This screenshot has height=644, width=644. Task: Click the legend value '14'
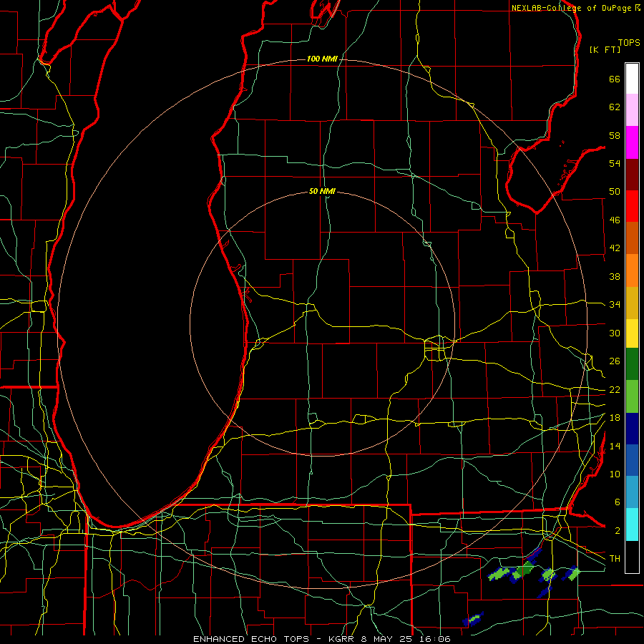coord(615,446)
